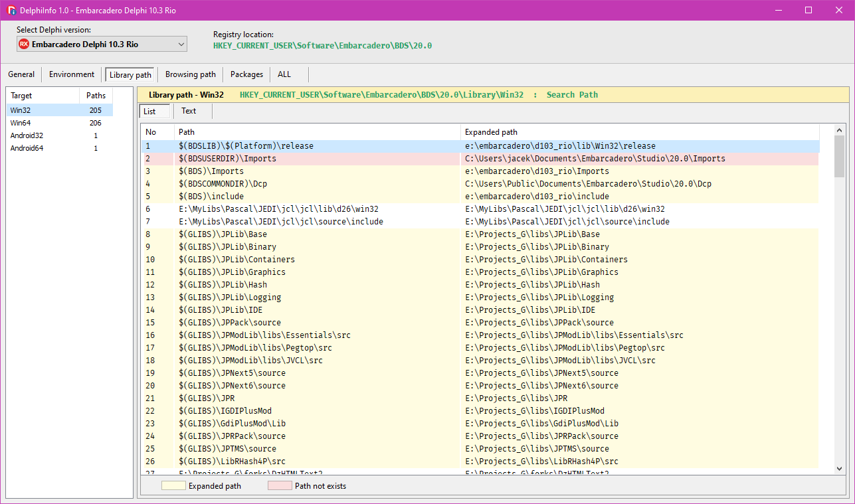Click the Paths column header
The image size is (855, 504).
[x=96, y=96]
